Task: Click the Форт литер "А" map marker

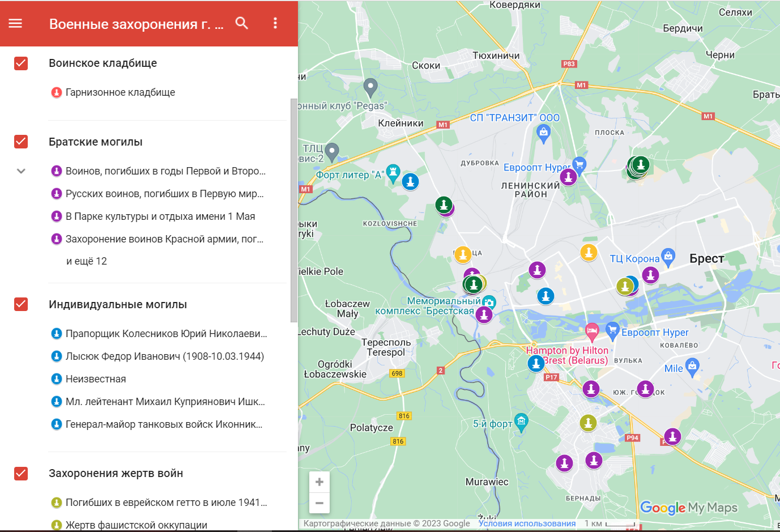Action: click(393, 172)
